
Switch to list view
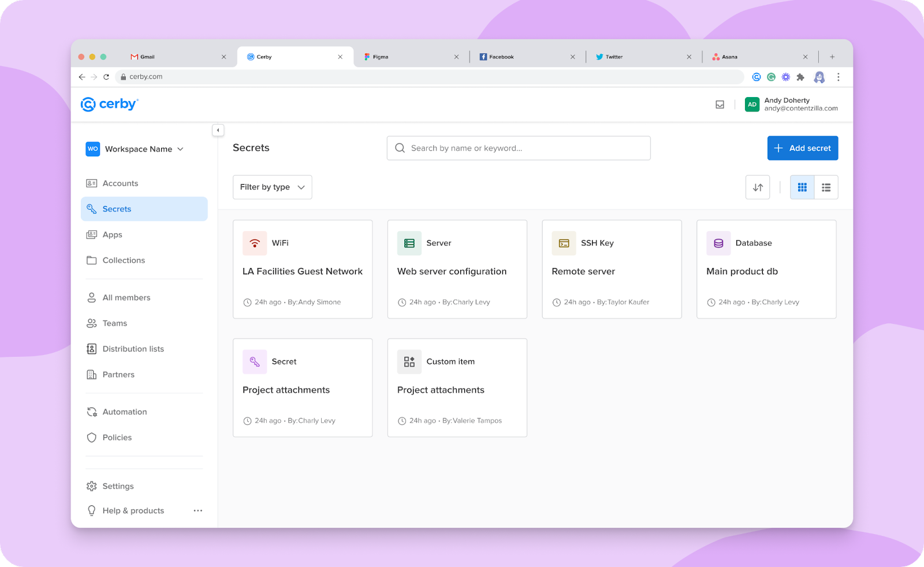point(826,187)
